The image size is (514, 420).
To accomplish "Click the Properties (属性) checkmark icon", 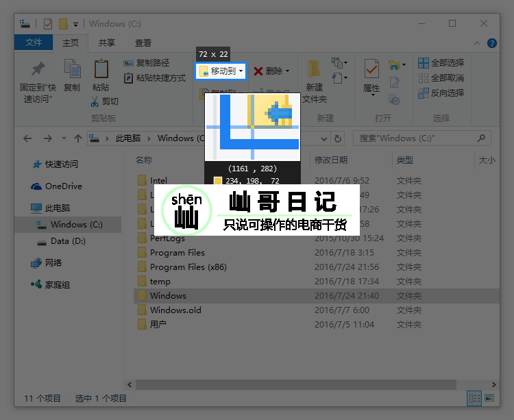I will 371,69.
